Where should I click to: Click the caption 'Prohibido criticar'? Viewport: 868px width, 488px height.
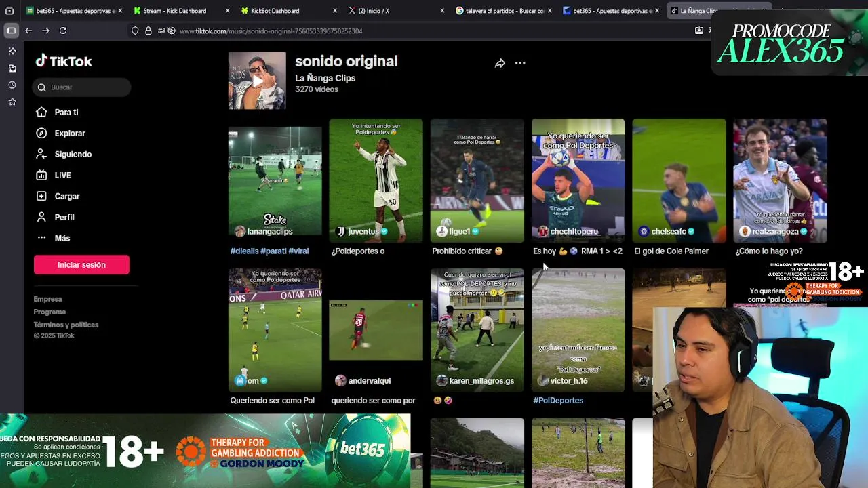pos(467,251)
